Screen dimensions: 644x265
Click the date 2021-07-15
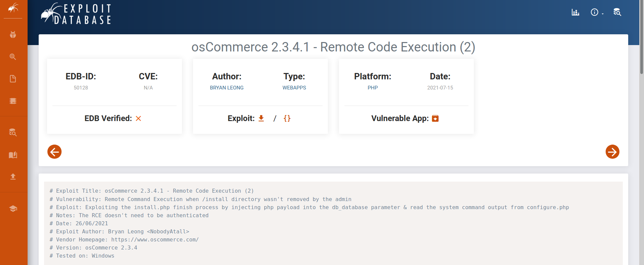[x=440, y=88]
